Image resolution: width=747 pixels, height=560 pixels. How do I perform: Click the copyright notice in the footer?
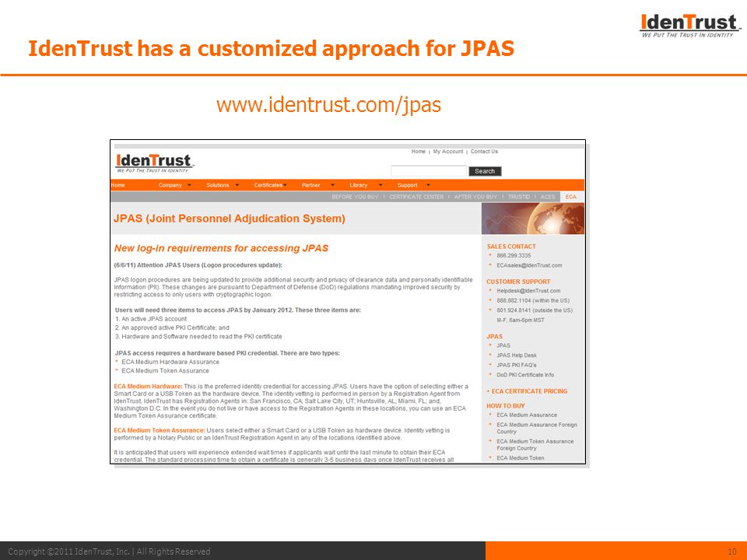(109, 551)
